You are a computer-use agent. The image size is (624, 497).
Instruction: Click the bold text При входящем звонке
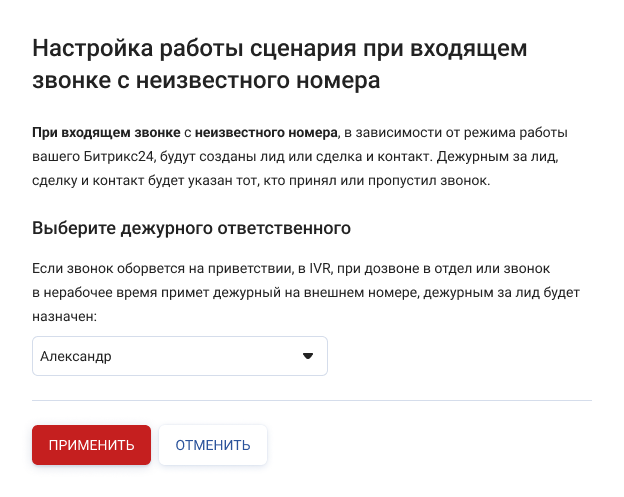tap(106, 133)
